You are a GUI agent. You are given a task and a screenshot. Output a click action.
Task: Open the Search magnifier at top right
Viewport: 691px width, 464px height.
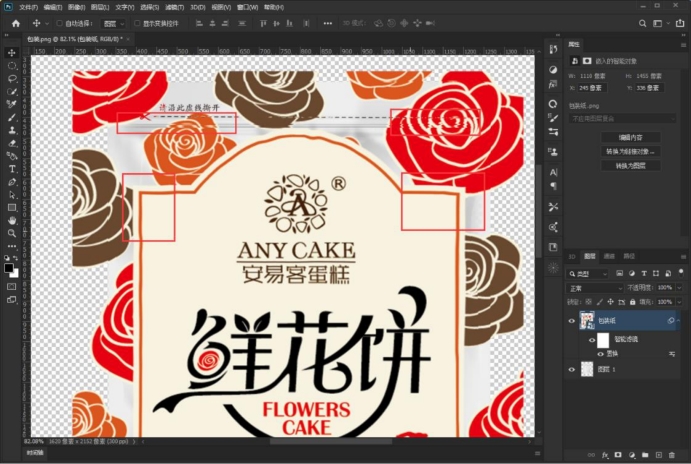(x=643, y=23)
